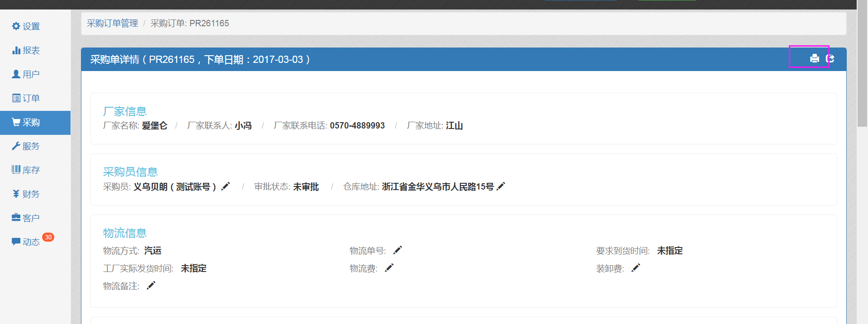868x324 pixels.
Task: Click the barcode inventory icon
Action: (x=16, y=170)
